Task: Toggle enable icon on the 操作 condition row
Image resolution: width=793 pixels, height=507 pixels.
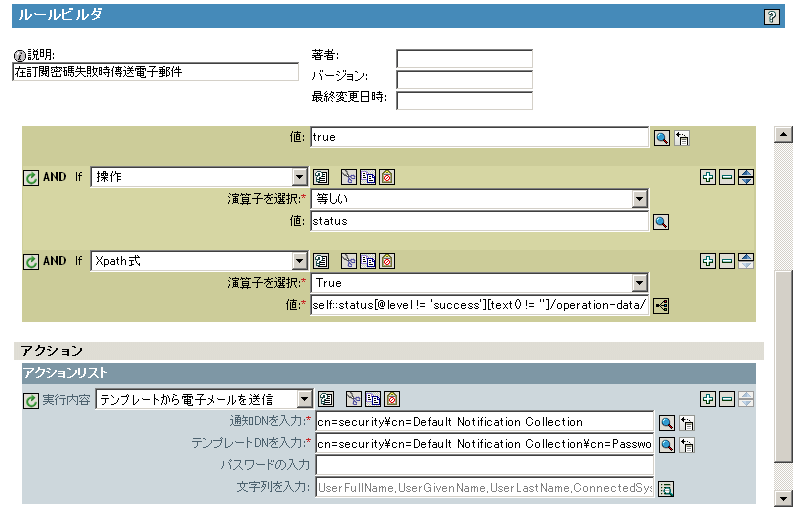Action: click(x=31, y=178)
